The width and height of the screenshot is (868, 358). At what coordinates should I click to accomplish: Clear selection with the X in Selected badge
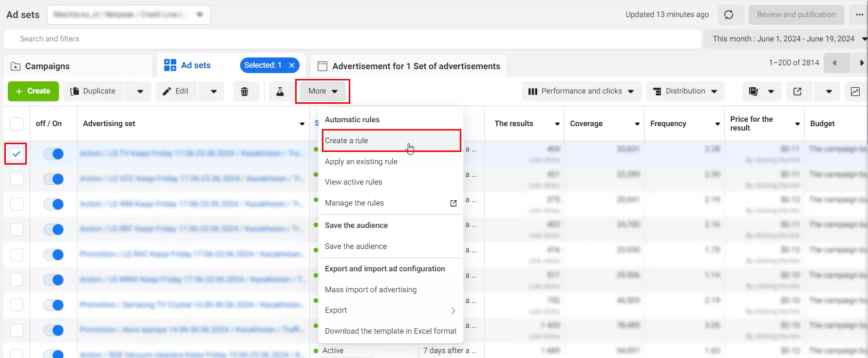click(x=292, y=65)
